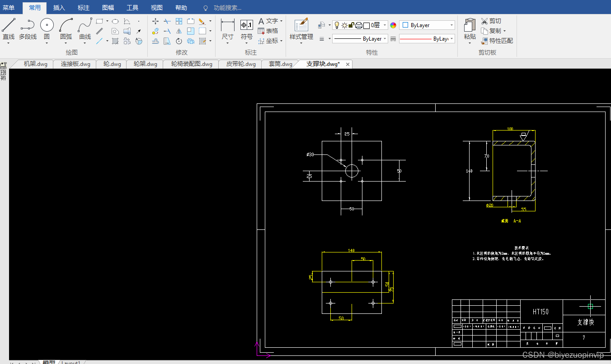Select the point drawing tool

pos(139,21)
